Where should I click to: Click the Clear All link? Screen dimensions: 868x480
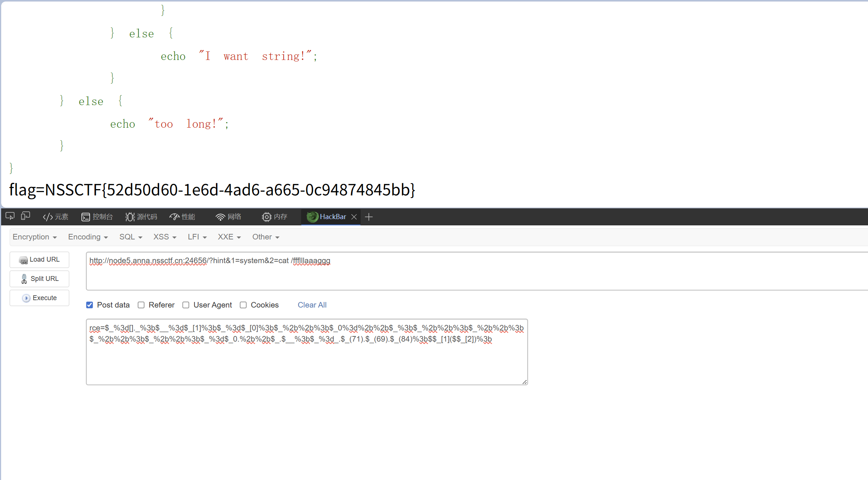pos(312,305)
